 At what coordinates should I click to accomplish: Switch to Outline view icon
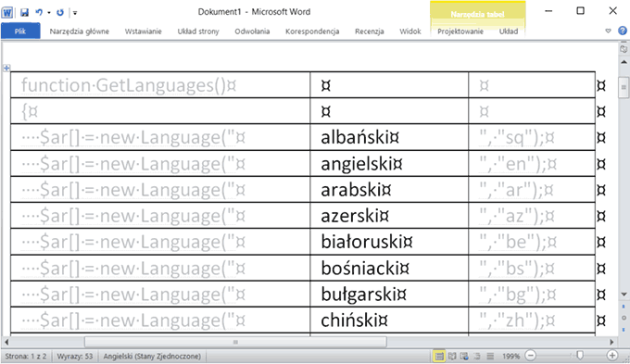(x=477, y=356)
